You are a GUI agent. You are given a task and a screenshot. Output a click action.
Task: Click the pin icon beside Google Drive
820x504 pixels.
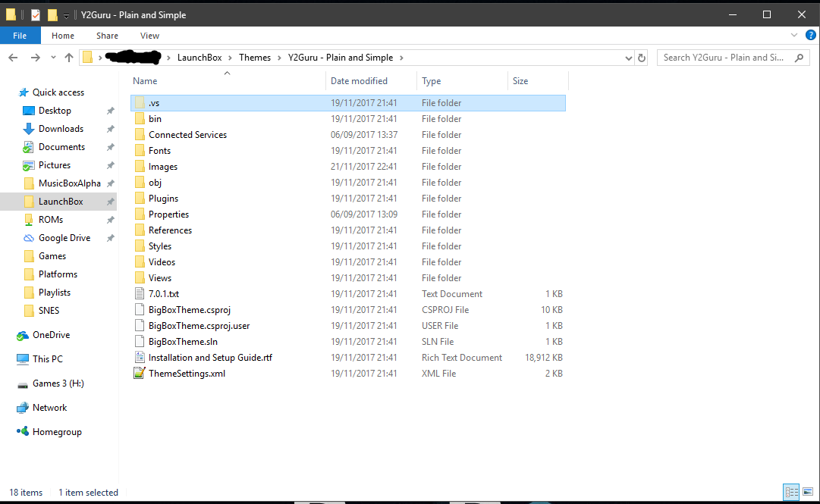(x=110, y=238)
